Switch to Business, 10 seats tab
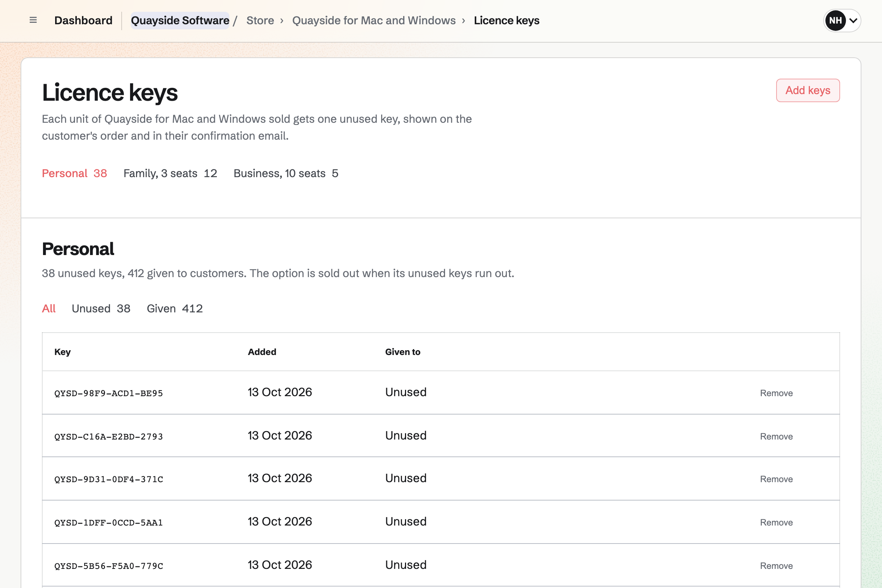 click(286, 173)
